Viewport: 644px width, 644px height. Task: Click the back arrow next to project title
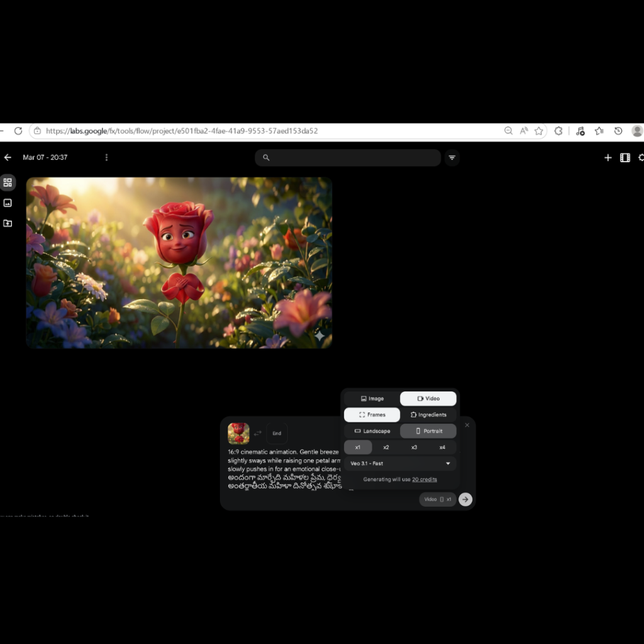pos(7,157)
